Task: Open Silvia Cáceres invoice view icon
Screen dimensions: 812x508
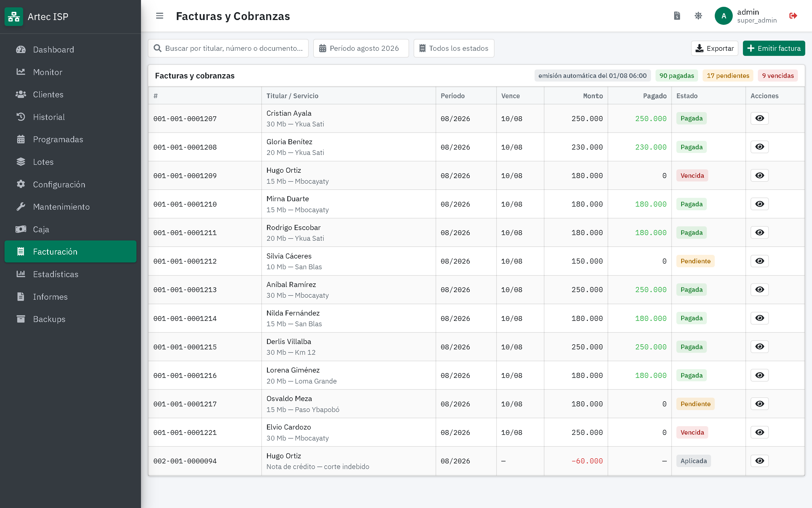Action: tap(760, 261)
